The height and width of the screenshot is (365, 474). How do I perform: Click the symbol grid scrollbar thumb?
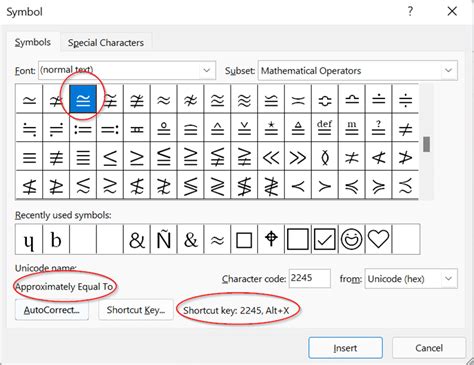(x=426, y=144)
